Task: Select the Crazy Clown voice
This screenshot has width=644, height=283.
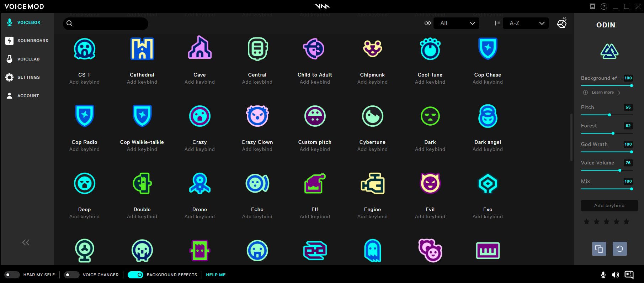Action: click(257, 116)
